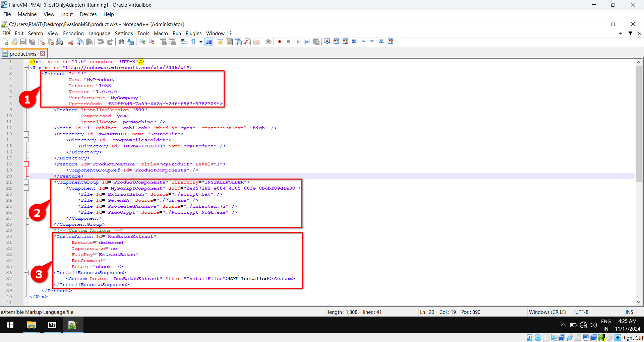Click the macro Playback icon
644x342 pixels.
click(298, 42)
